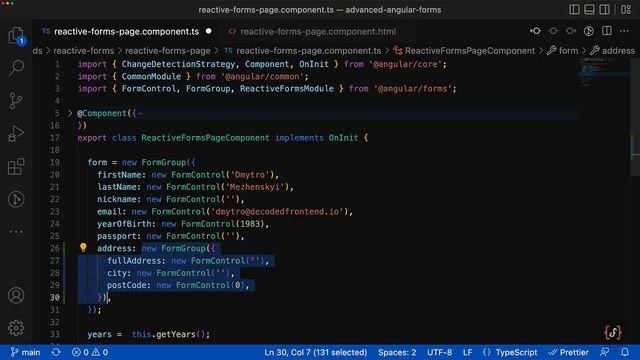Split the editor to the right
This screenshot has width=640, height=360.
click(x=607, y=31)
